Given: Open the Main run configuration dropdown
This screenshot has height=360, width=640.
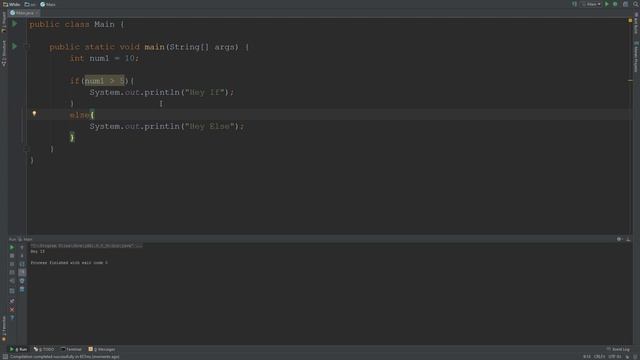Looking at the screenshot, I should click(x=591, y=4).
